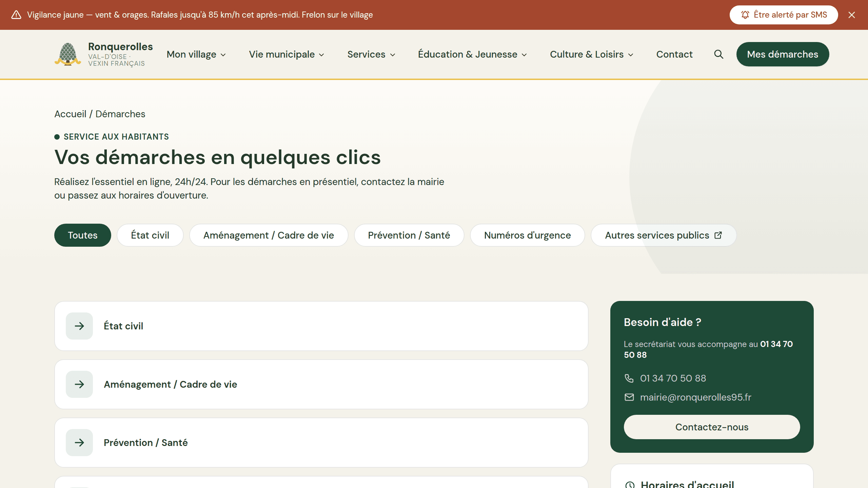Image resolution: width=868 pixels, height=488 pixels.
Task: Click the Vigilance jaune alert message
Action: tap(200, 15)
